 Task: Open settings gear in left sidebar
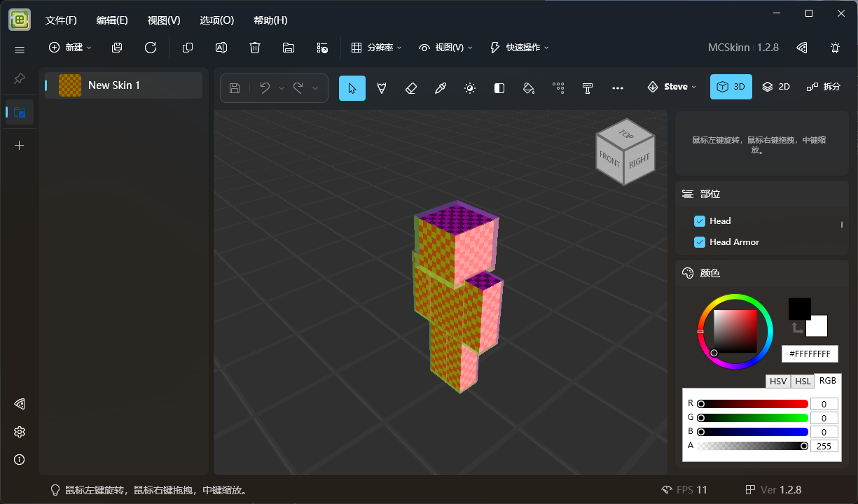[x=20, y=432]
